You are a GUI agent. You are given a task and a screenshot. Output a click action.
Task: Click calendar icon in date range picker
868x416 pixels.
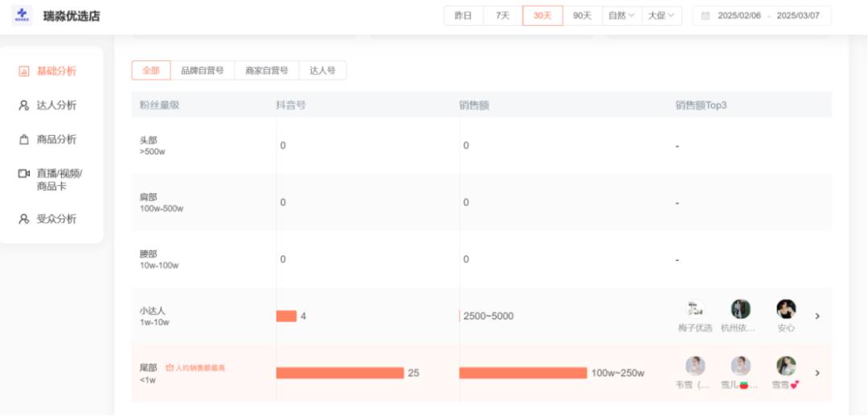click(706, 16)
